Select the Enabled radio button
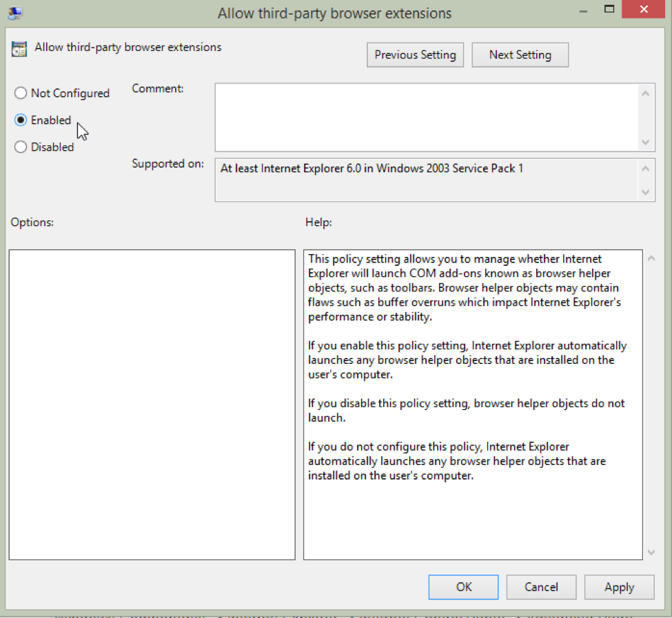The height and width of the screenshot is (618, 672). click(x=21, y=120)
